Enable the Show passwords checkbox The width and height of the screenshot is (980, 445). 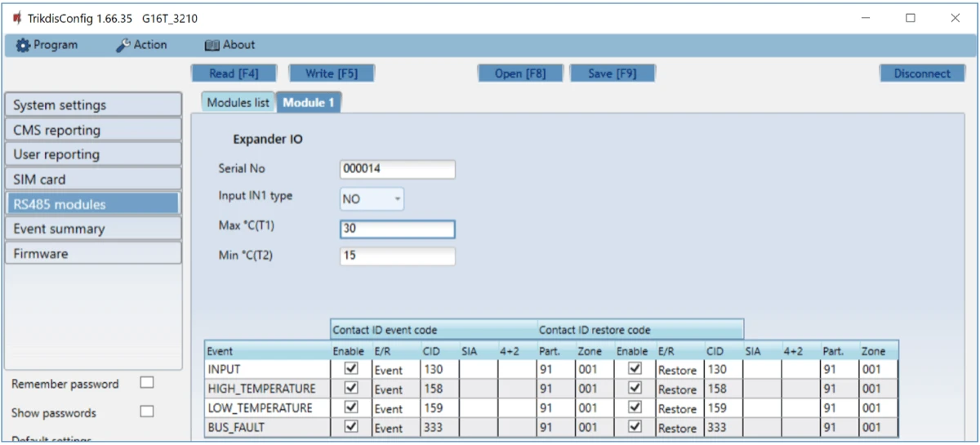[x=147, y=412]
